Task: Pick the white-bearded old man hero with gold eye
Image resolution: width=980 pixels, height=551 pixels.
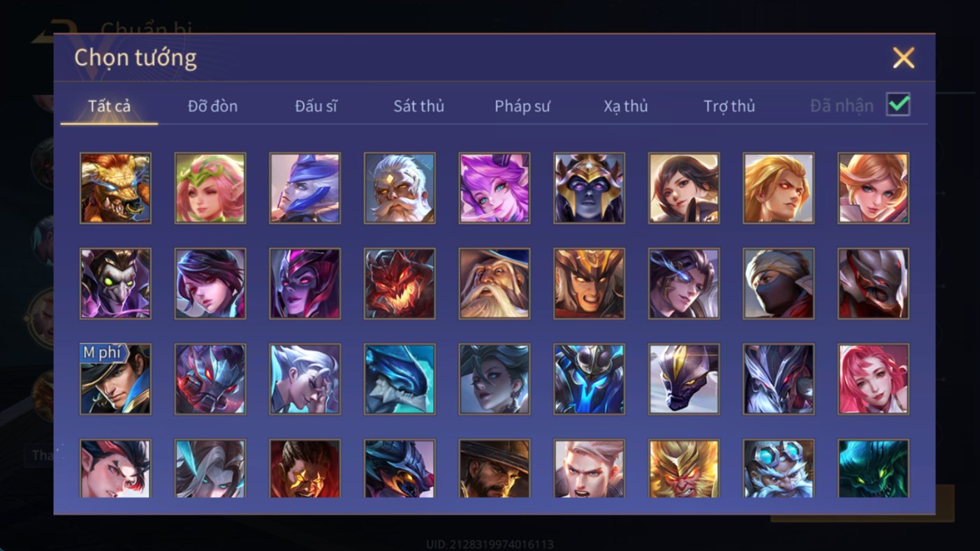Action: coord(400,189)
